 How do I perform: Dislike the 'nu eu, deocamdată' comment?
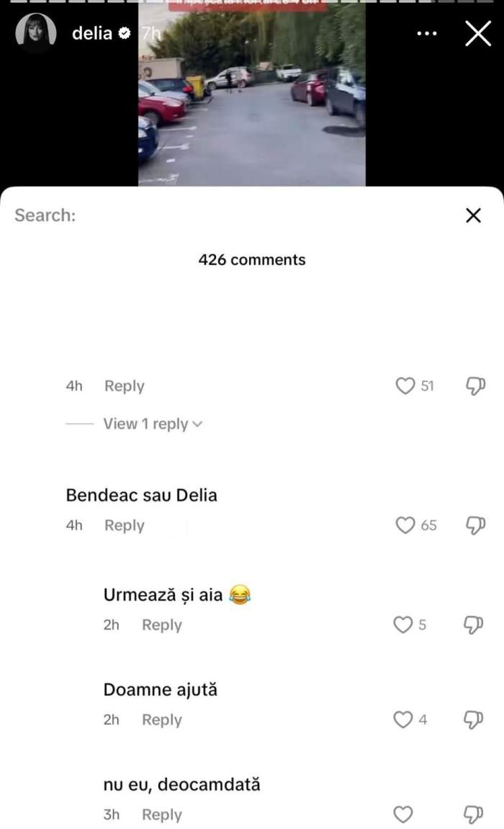473,814
